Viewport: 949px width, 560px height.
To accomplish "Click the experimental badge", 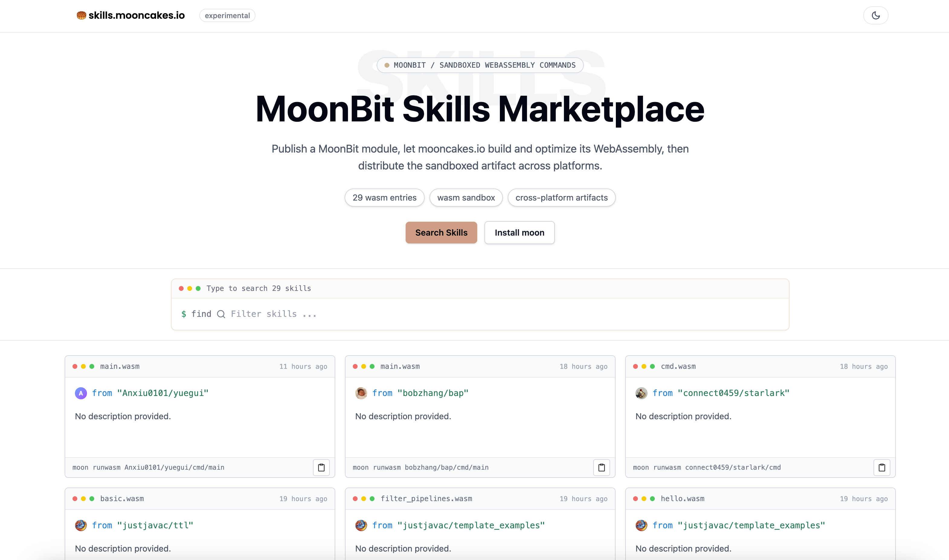I will tap(227, 15).
